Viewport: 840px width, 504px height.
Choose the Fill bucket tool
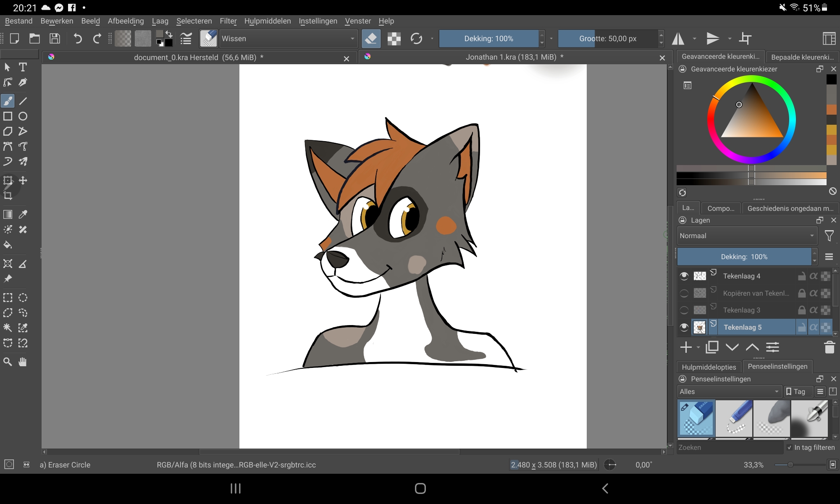pyautogui.click(x=8, y=245)
